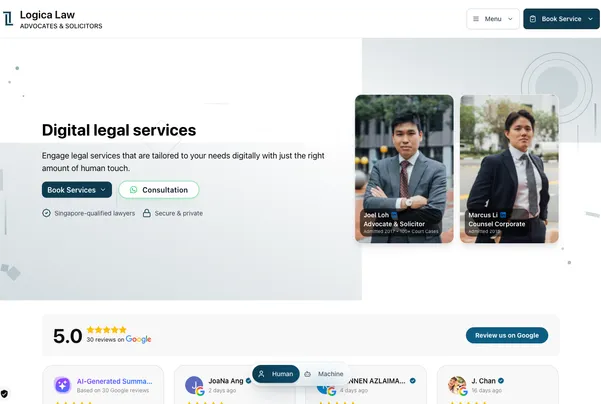Click the lock icon beside Secure & private

click(146, 213)
